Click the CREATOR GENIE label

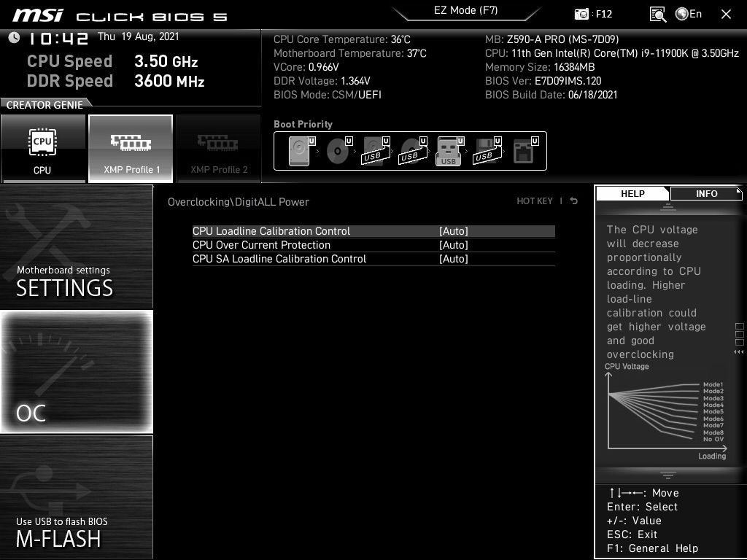pos(44,105)
